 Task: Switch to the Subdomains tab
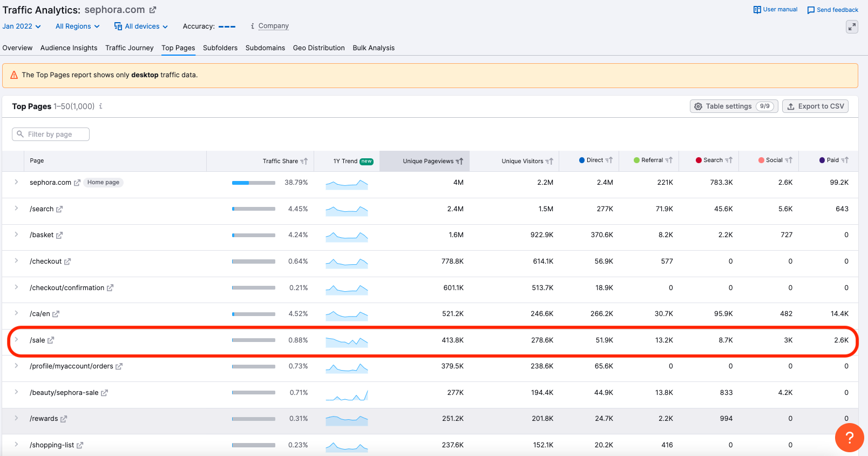click(265, 48)
